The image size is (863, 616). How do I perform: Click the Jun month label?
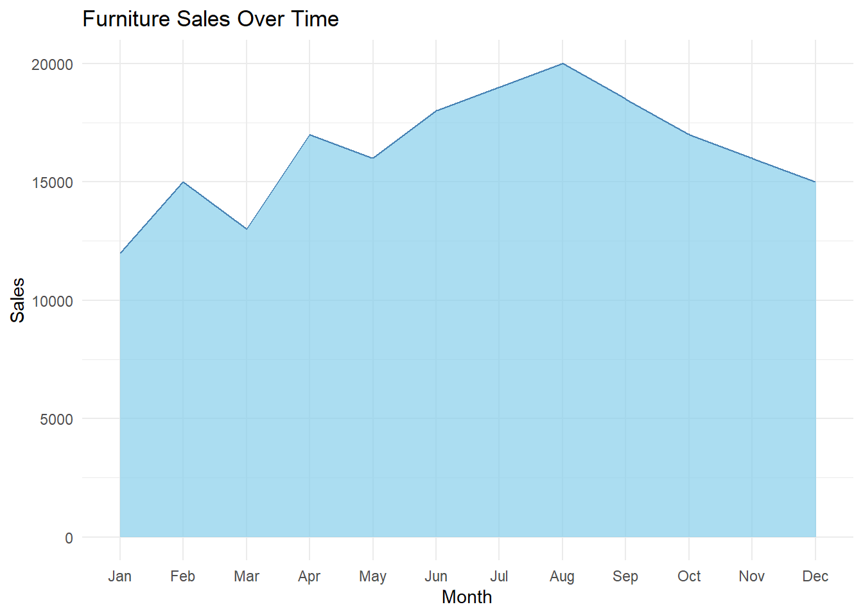coord(436,576)
